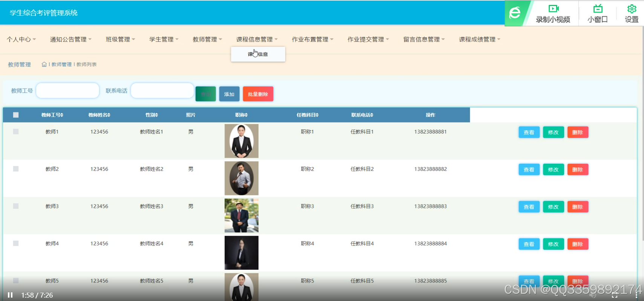Viewport: 644px width, 301px height.
Task: Expand the 作业提交管理 dropdown menu
Action: click(368, 39)
